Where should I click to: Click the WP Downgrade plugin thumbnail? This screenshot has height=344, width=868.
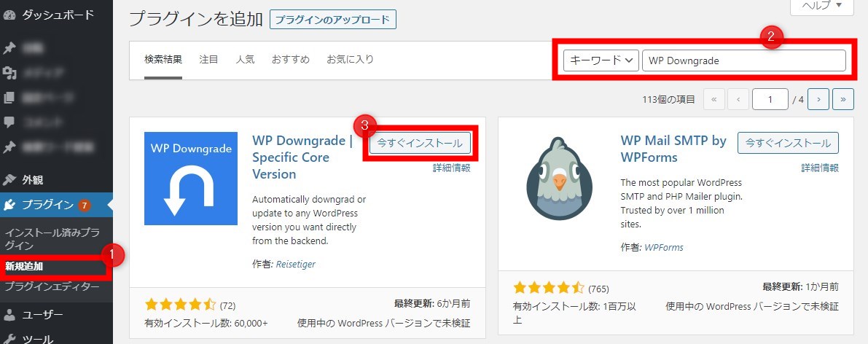[x=191, y=179]
